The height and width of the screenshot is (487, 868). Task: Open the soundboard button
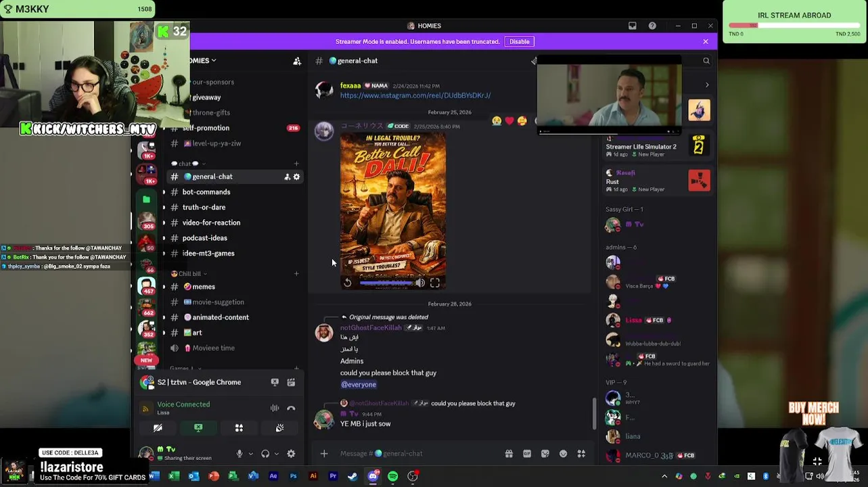279,427
